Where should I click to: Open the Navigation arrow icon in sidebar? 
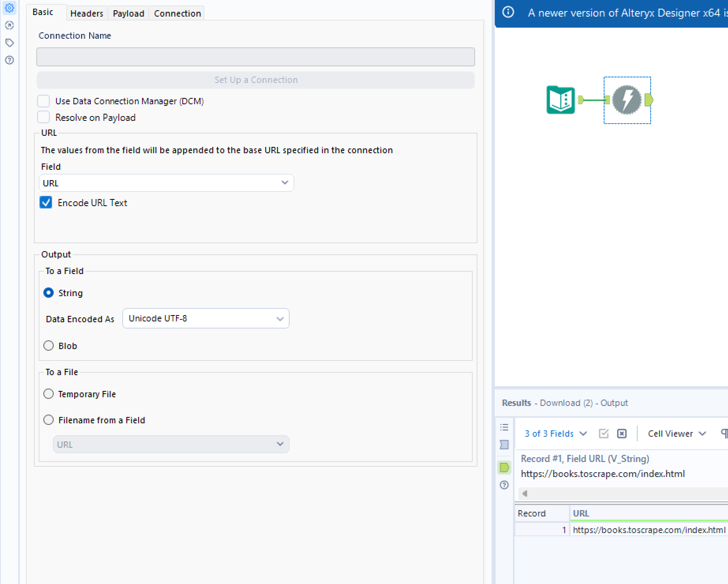pos(9,25)
